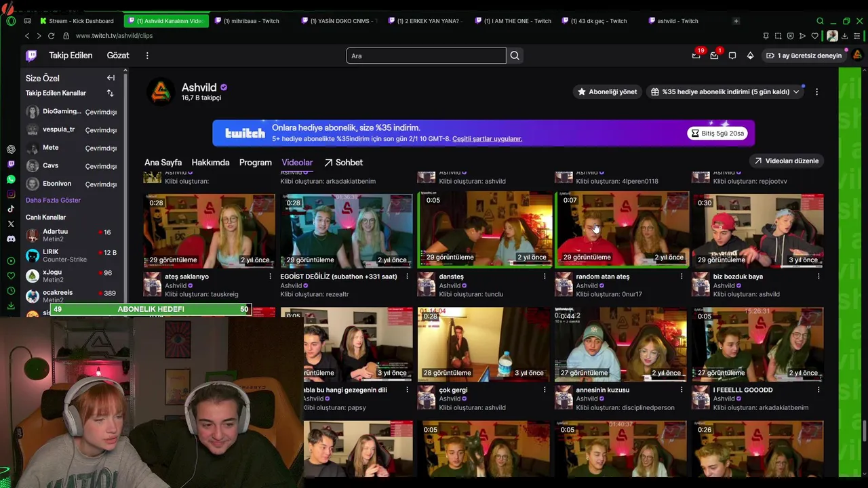The height and width of the screenshot is (488, 868).
Task: Play the ateş saklanıyo clip thumbnail
Action: pos(209,230)
